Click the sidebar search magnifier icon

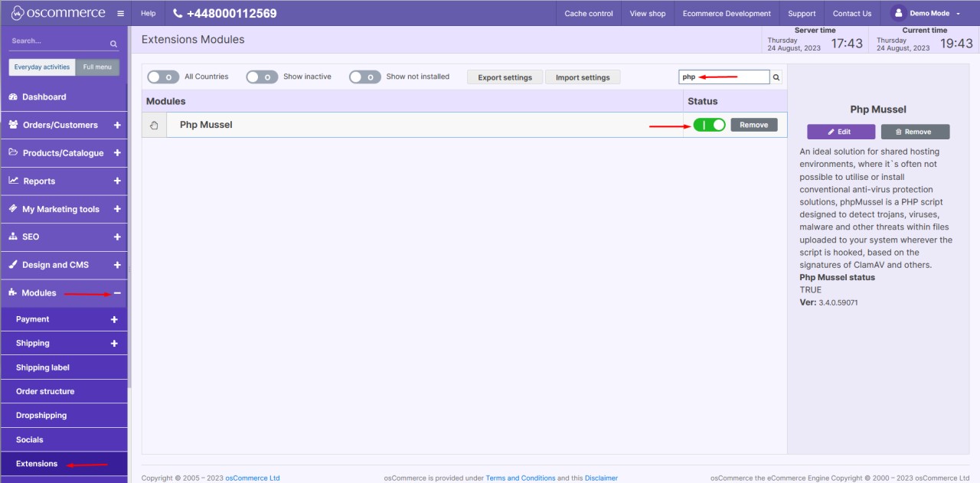[113, 44]
